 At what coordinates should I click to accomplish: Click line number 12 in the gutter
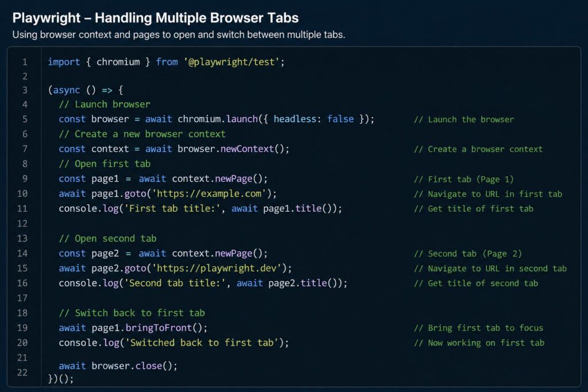22,224
